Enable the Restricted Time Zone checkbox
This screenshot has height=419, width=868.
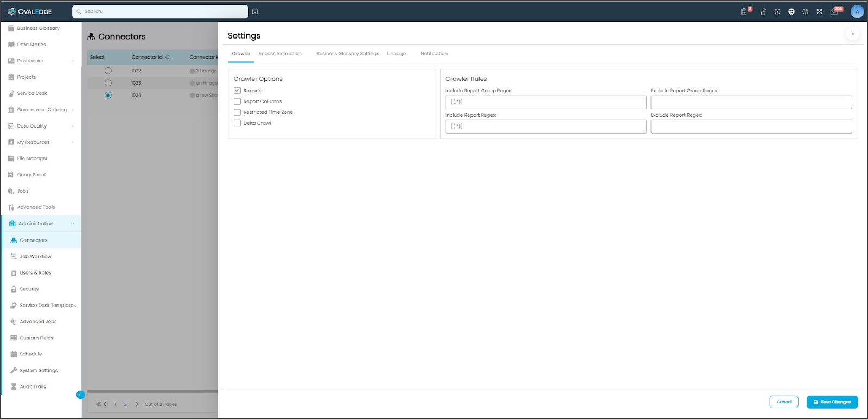point(237,112)
